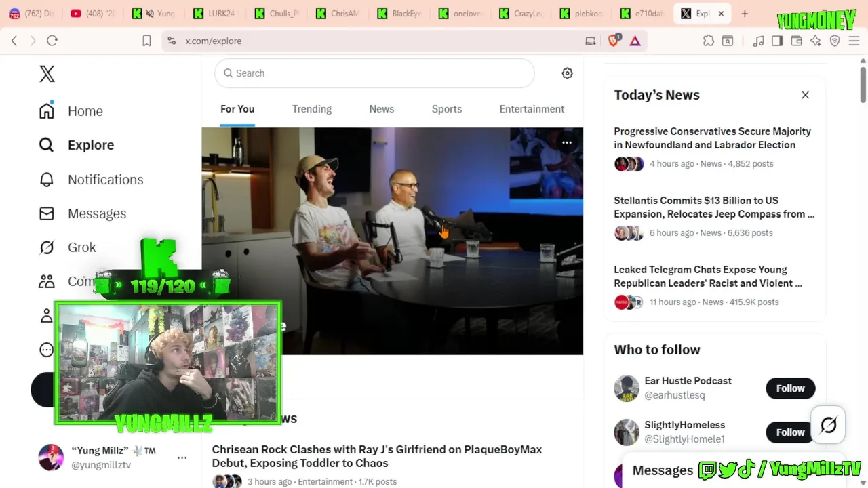
Task: Switch to the BlackEye browser tab
Action: 400,14
